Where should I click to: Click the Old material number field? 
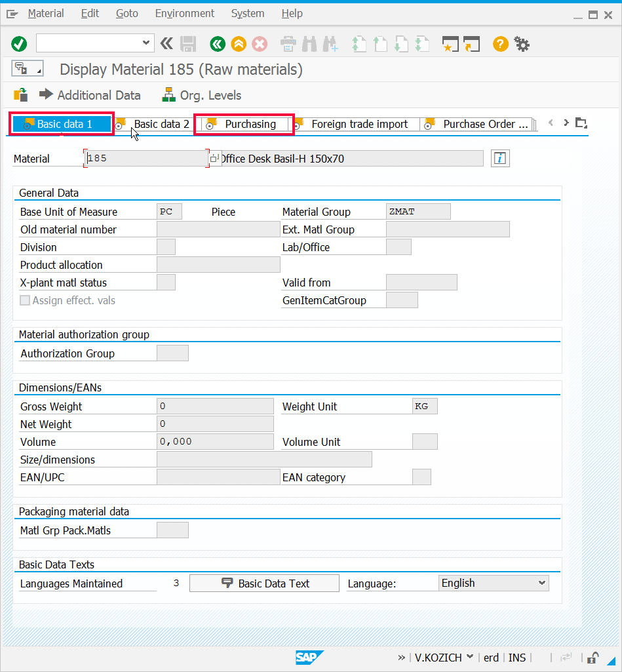(x=218, y=229)
